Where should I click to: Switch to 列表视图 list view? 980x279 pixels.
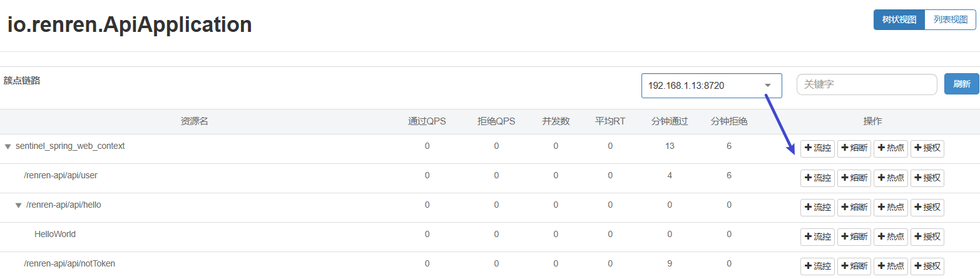[951, 19]
